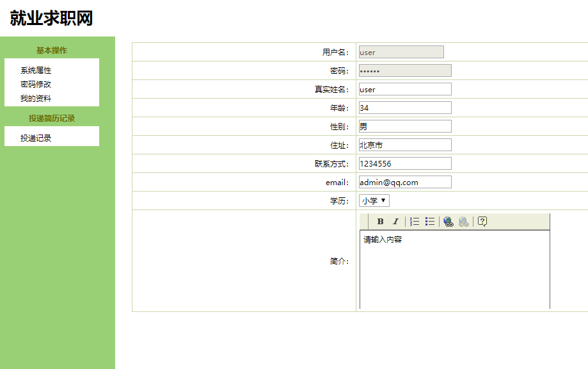The image size is (588, 369).
Task: Click the 年龄 age input showing 34
Action: pos(404,108)
